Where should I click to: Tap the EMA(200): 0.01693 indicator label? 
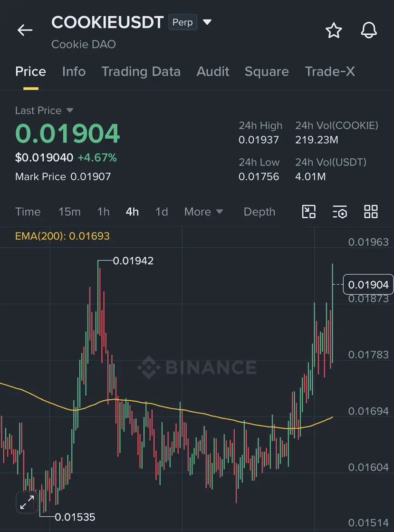click(x=62, y=236)
